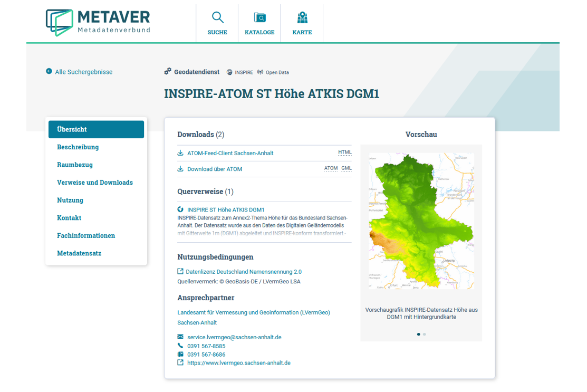Select the second preview carousel dot

tap(425, 334)
